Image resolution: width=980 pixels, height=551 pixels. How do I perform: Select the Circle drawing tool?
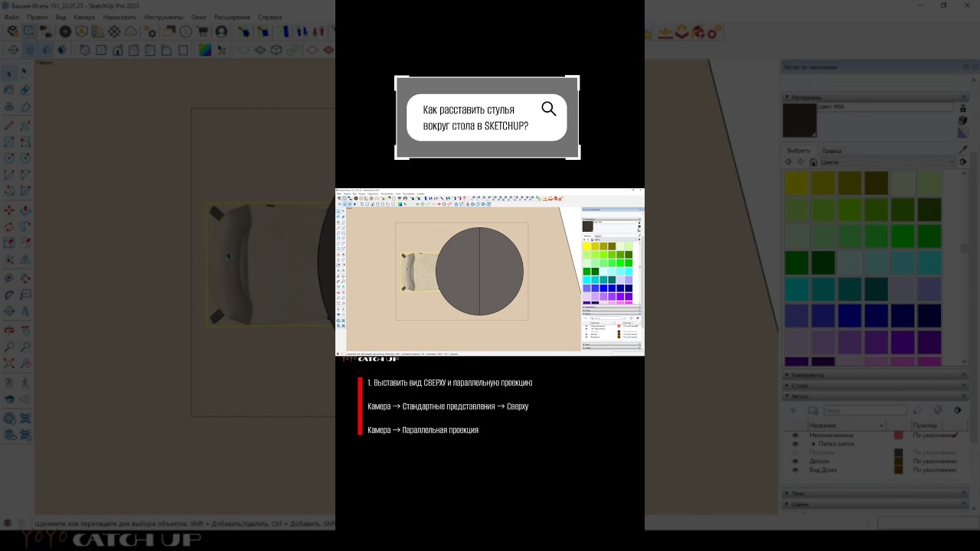(x=9, y=158)
